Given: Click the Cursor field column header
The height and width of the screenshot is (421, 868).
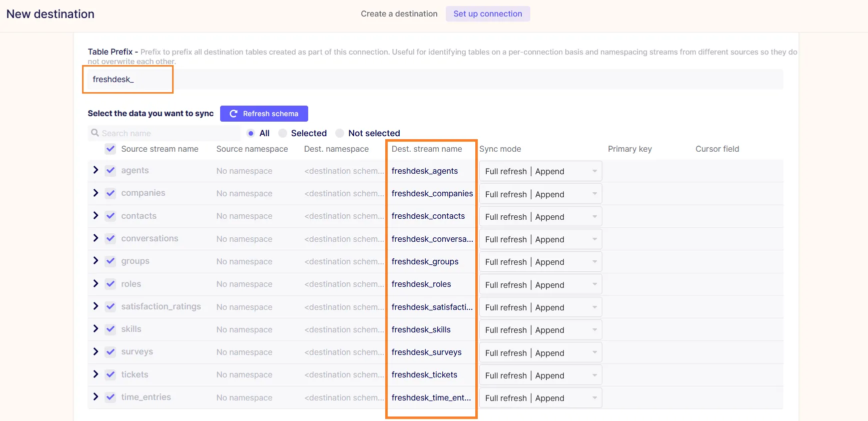Looking at the screenshot, I should (717, 149).
